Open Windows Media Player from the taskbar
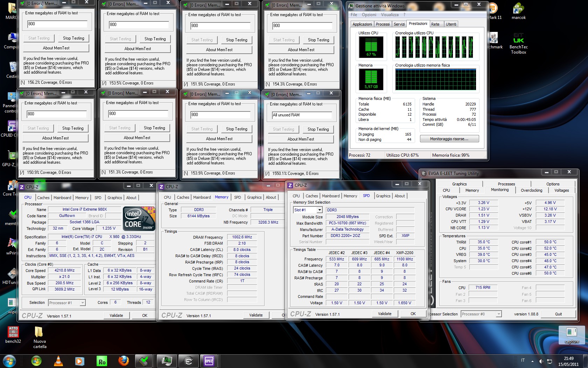 tap(79, 361)
